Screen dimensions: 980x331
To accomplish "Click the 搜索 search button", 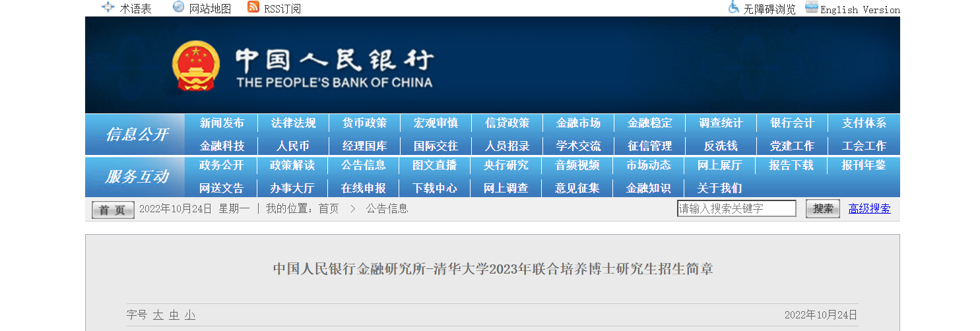I will tap(823, 208).
